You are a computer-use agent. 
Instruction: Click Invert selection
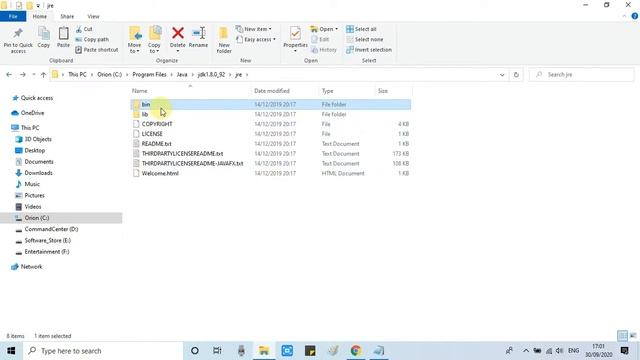pos(369,50)
